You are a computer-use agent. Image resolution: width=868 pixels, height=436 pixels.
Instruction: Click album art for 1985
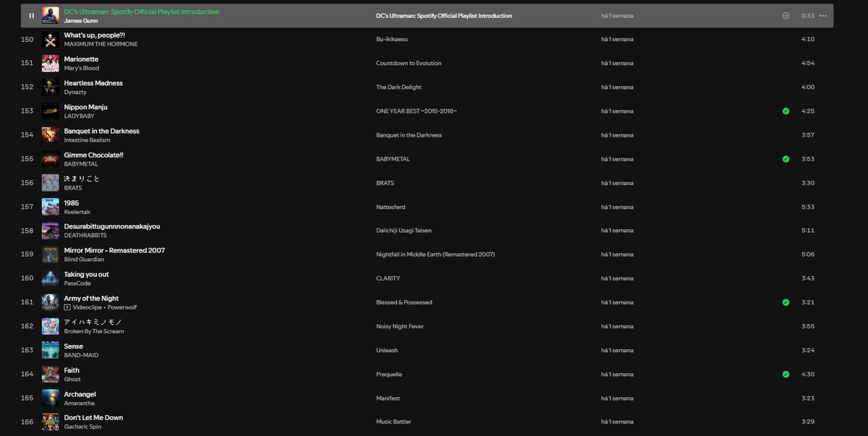tap(51, 207)
